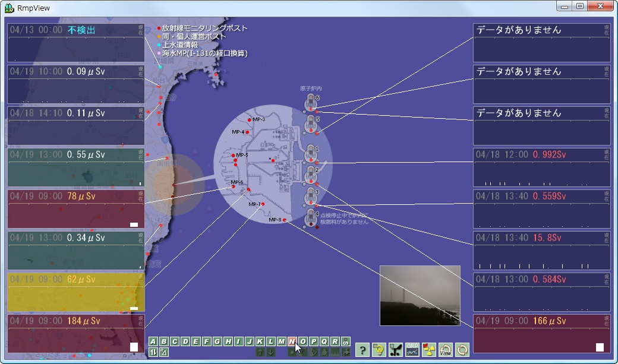Select preset letter O

(x=302, y=341)
